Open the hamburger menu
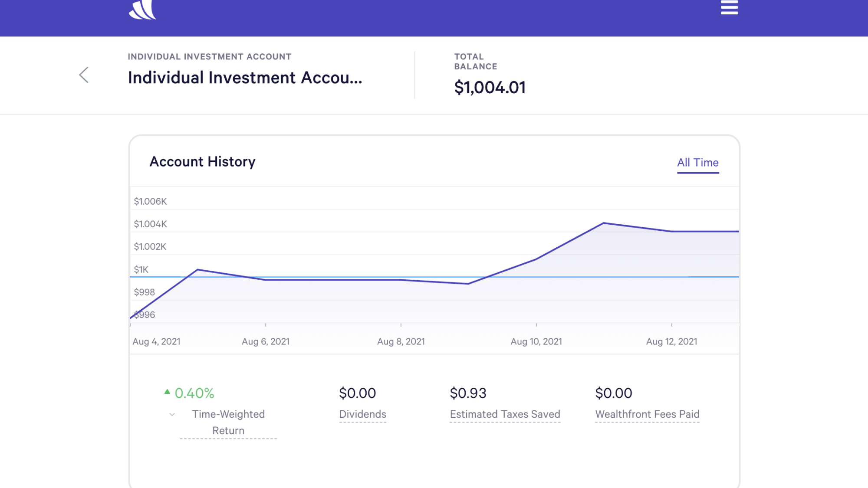868x488 pixels. (x=729, y=7)
